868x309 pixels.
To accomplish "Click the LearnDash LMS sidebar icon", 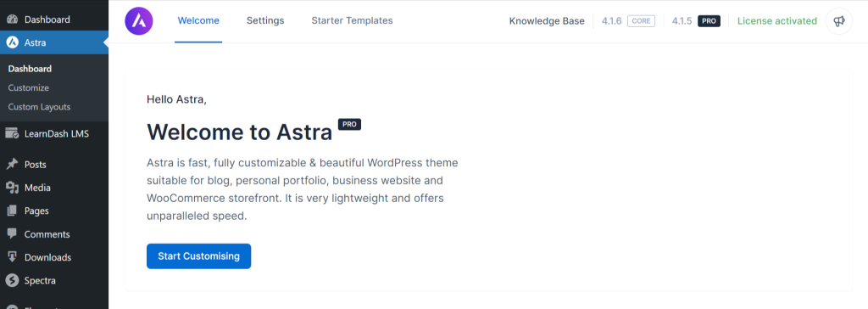I will pos(12,133).
